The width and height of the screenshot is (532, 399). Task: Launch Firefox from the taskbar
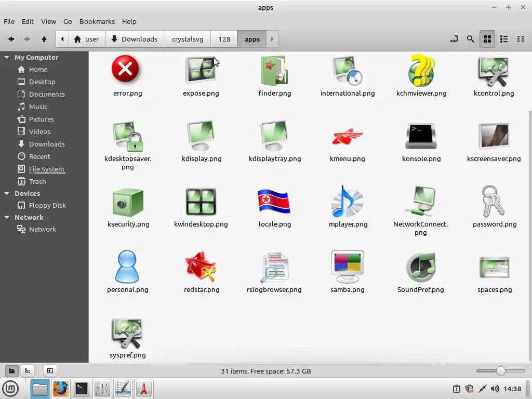[61, 389]
